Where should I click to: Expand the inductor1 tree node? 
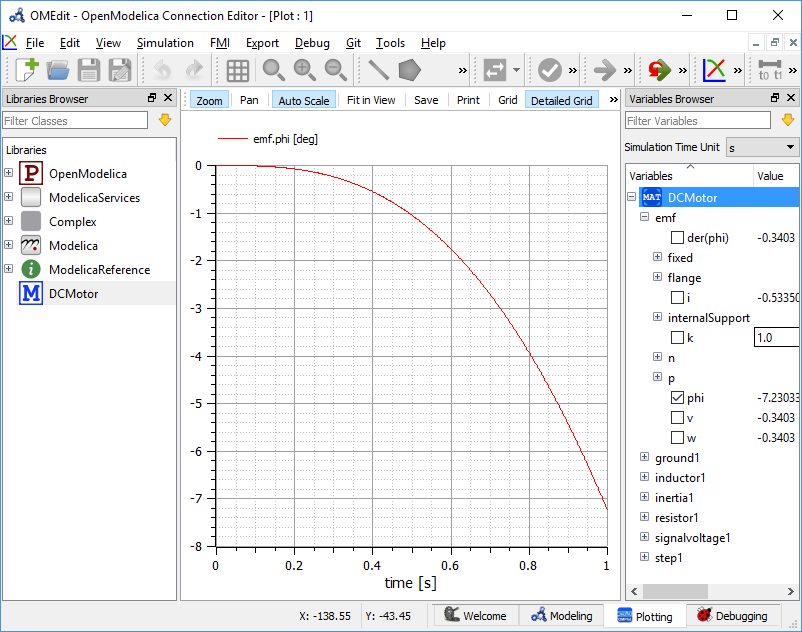[x=643, y=478]
